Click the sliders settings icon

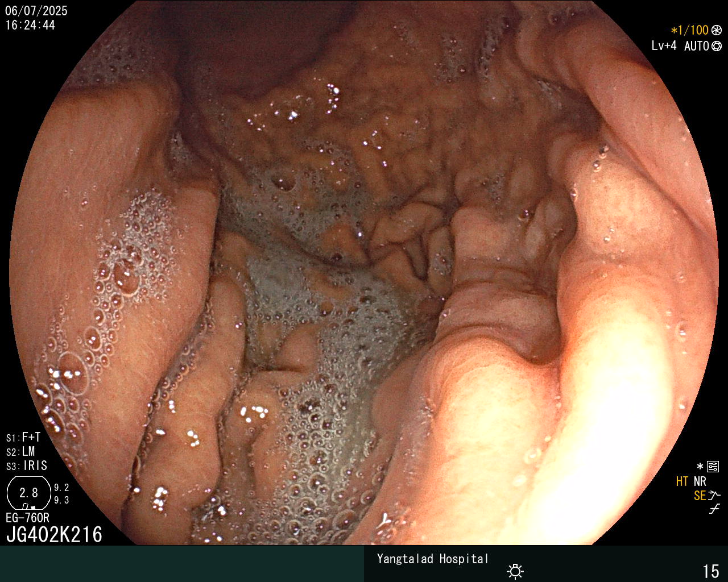(713, 467)
